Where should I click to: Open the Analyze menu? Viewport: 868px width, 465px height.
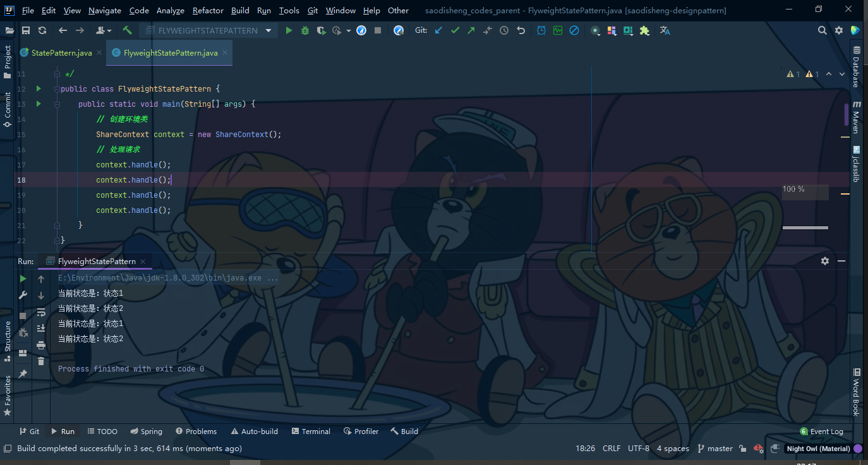tap(171, 10)
